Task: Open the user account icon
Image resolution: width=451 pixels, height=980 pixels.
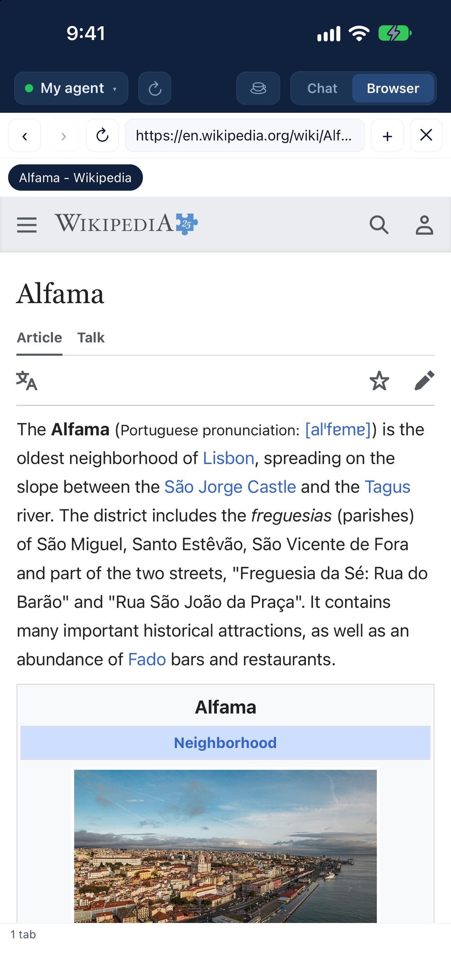Action: click(424, 225)
